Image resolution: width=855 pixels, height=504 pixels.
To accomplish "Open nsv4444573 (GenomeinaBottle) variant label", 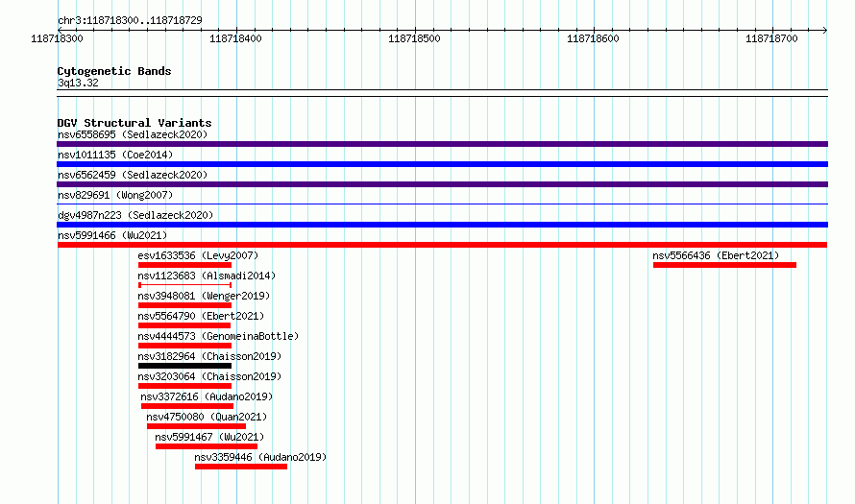I will click(218, 336).
